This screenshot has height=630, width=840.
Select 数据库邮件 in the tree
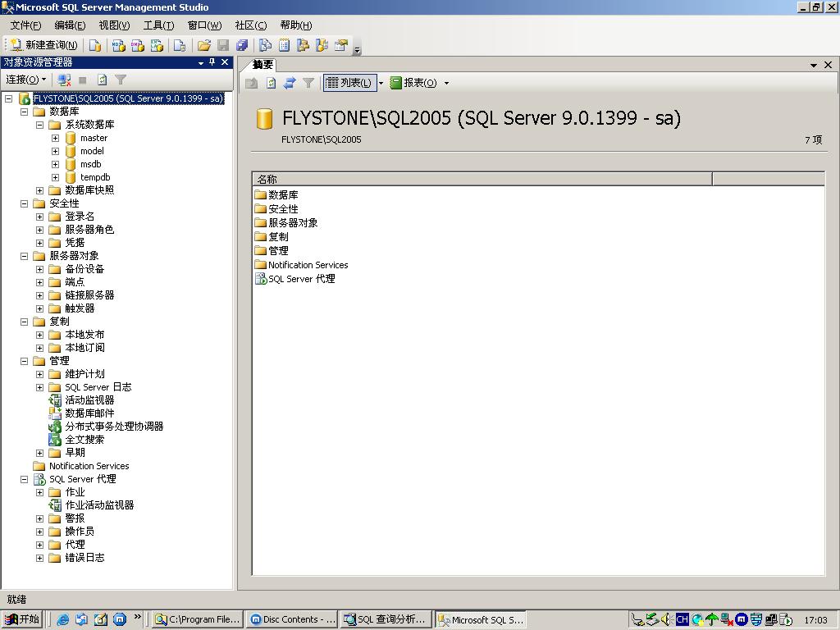89,413
